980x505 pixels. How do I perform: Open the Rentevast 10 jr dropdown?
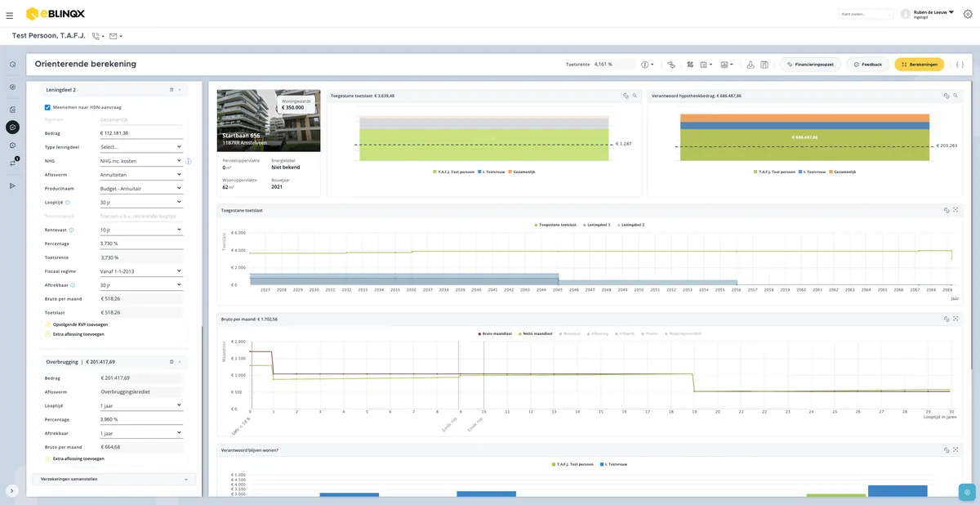[x=140, y=230]
